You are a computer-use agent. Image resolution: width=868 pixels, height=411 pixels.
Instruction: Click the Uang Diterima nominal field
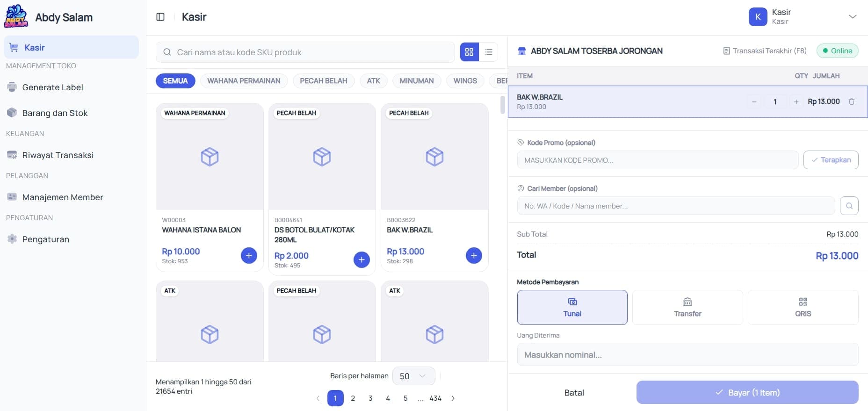(687, 354)
